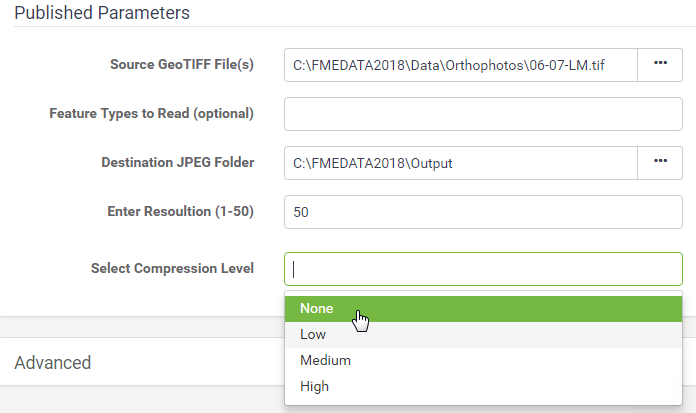Select Low from compression list

[483, 334]
